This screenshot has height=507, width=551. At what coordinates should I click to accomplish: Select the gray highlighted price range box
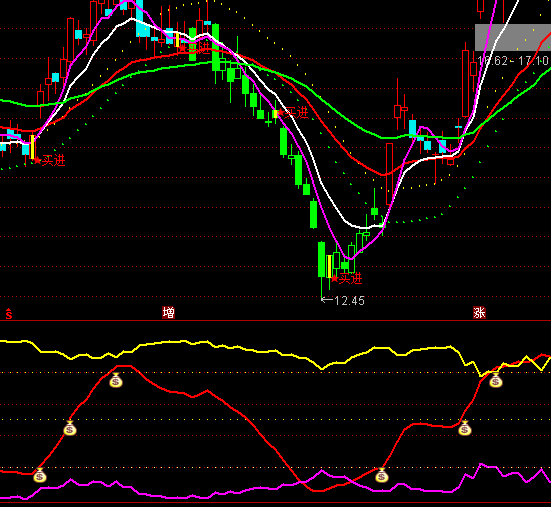pyautogui.click(x=513, y=38)
